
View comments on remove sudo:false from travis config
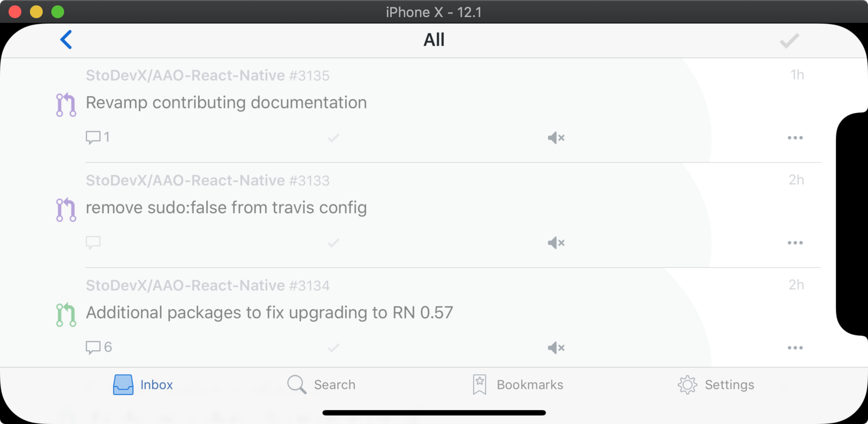point(93,242)
